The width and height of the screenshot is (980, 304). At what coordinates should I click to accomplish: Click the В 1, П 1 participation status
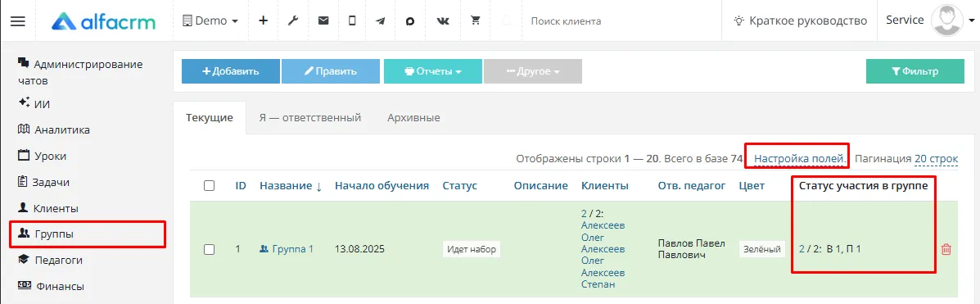844,249
